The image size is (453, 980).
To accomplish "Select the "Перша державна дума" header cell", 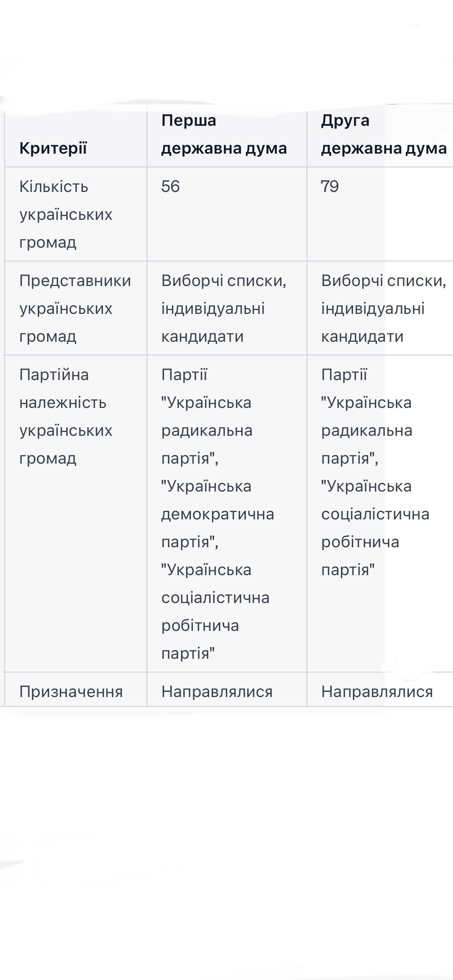I will click(224, 134).
